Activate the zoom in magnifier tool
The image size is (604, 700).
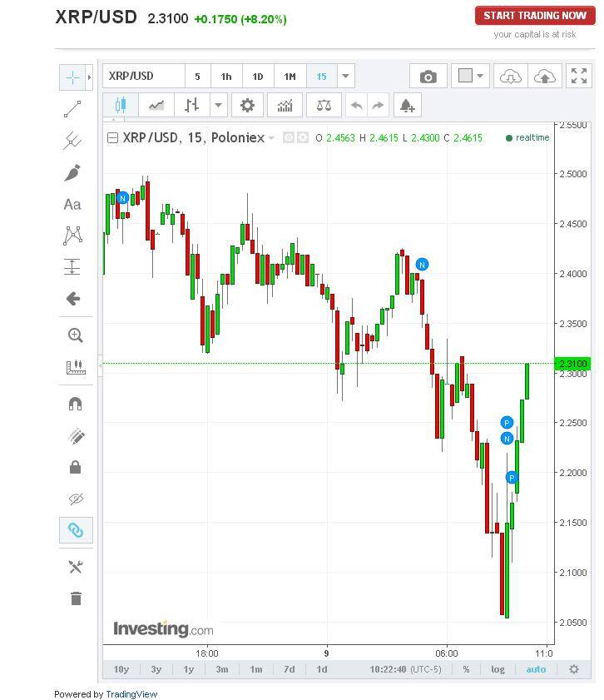pos(76,335)
